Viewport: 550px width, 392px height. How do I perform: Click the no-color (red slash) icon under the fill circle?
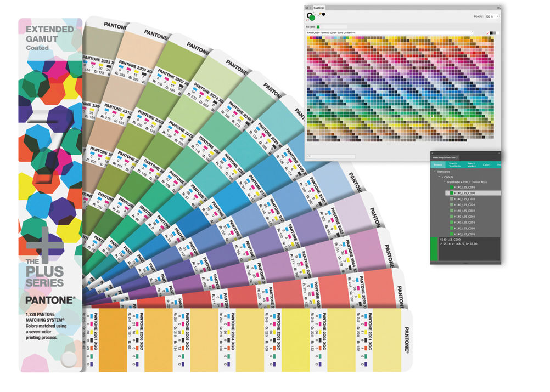click(x=307, y=20)
